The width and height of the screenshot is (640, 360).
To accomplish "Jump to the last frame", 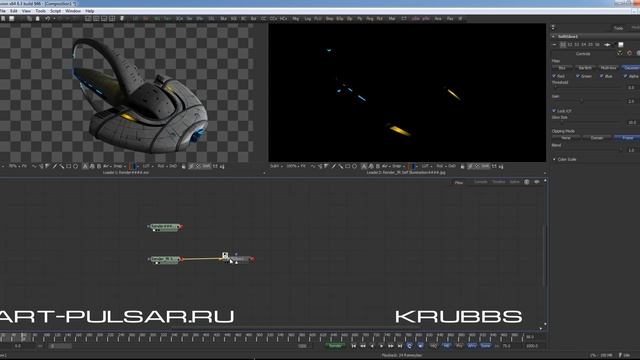I will (400, 346).
